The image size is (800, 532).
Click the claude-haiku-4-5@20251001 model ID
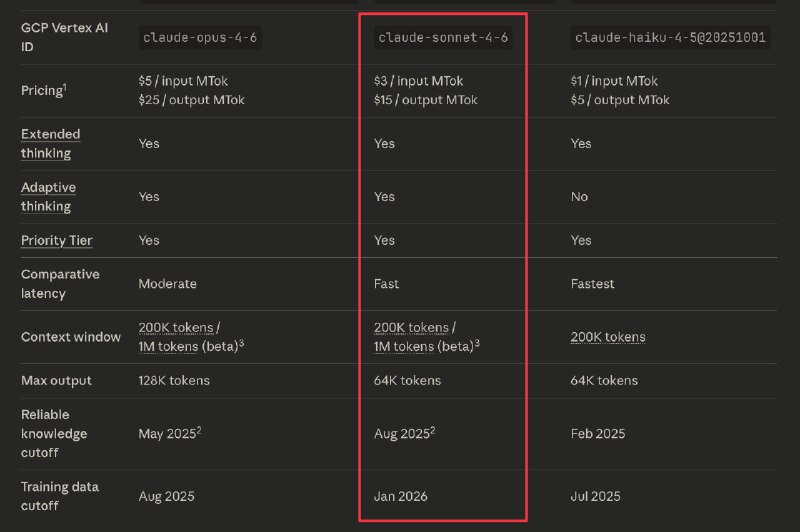click(670, 39)
